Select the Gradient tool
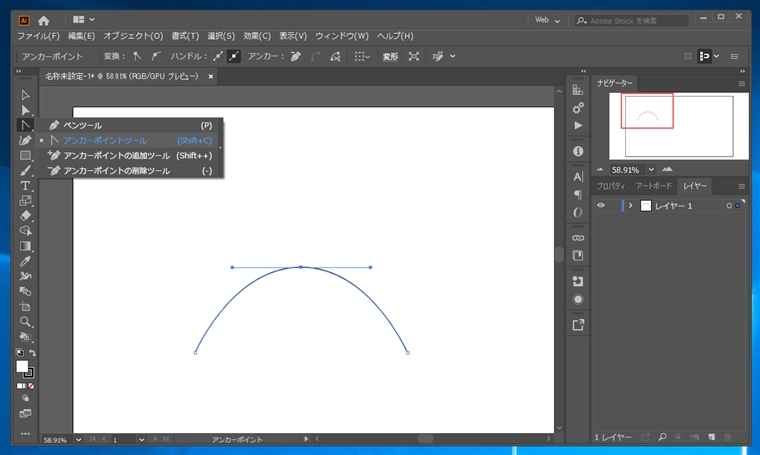760x455 pixels. pyautogui.click(x=25, y=246)
